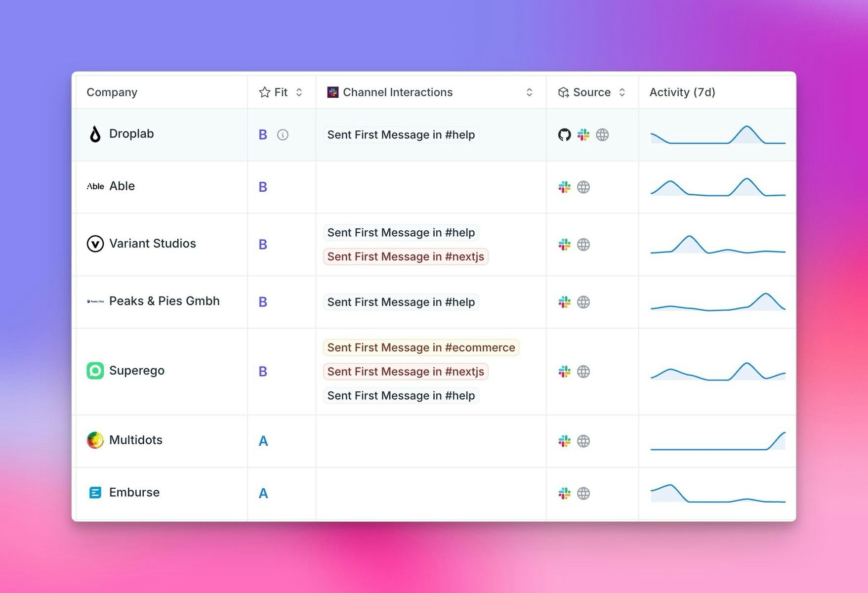Click the globe icon for Peaks & Pies Gmbh
This screenshot has width=868, height=593.
coord(583,301)
